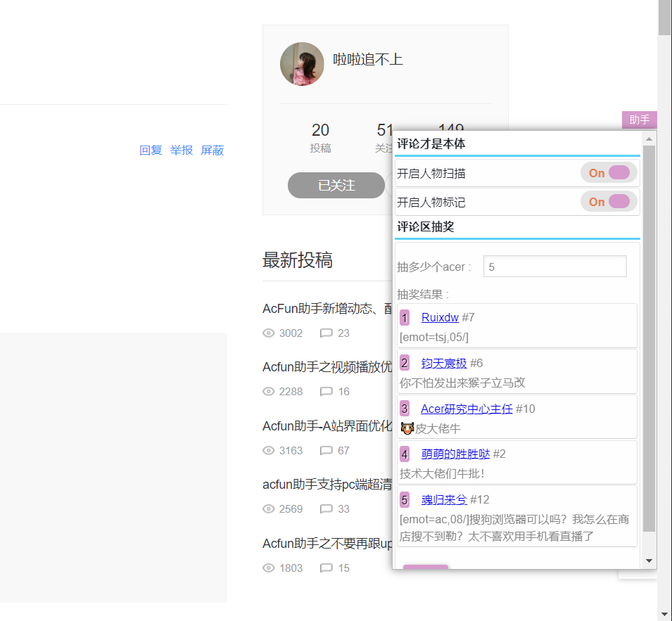The image size is (672, 621).
Task: Click the page scrollbar down arrow
Action: 665,614
